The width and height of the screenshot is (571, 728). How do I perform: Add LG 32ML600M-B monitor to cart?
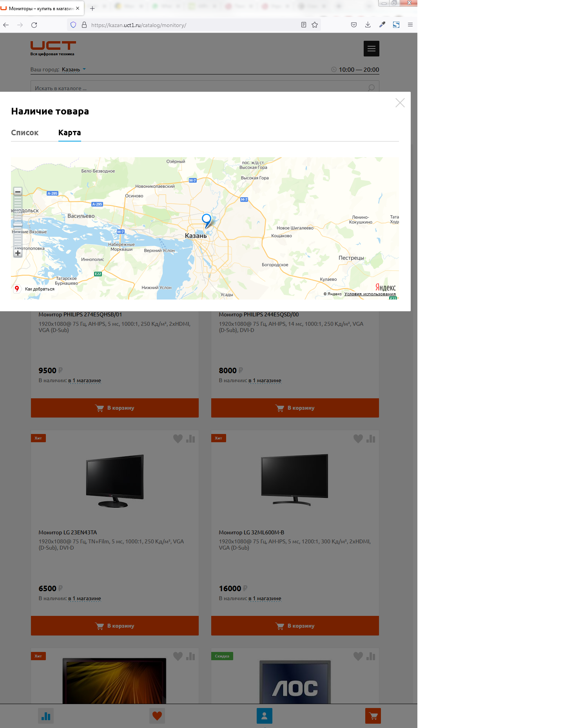295,626
